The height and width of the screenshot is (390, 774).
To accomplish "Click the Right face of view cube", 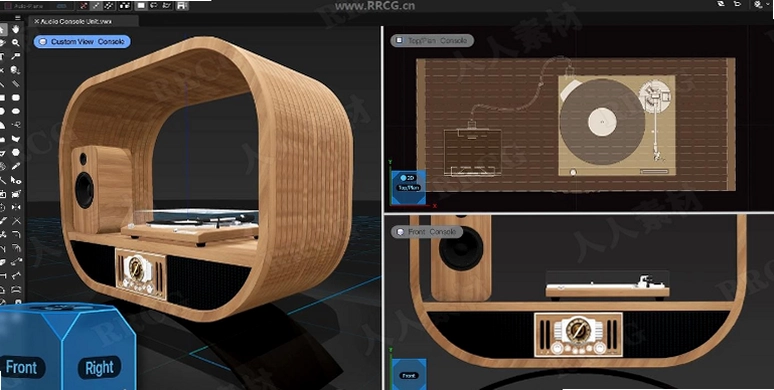I will point(99,368).
